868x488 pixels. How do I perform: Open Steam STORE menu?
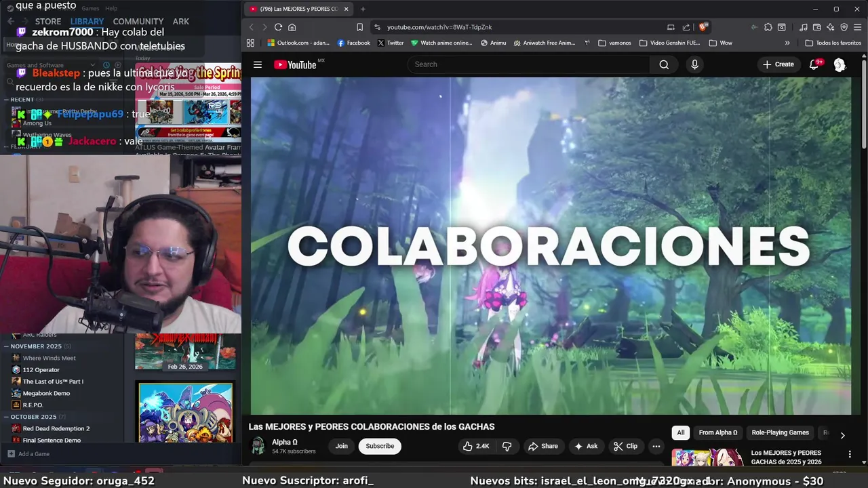point(48,22)
